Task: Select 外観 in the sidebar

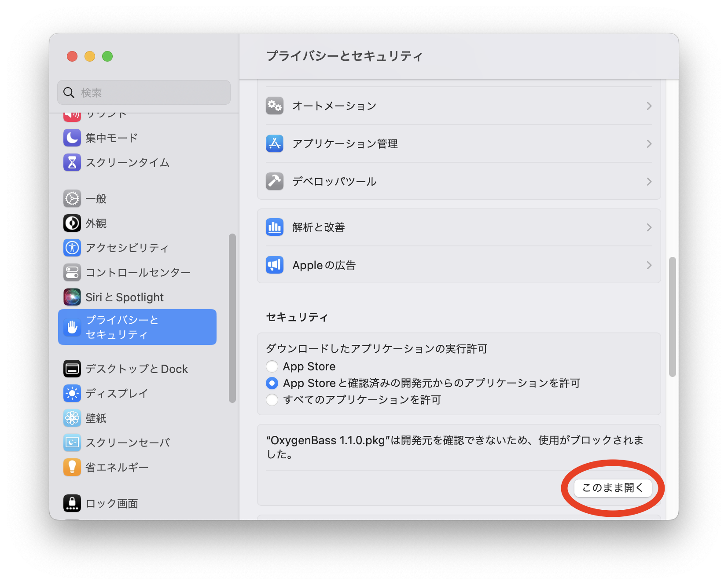Action: pyautogui.click(x=137, y=223)
